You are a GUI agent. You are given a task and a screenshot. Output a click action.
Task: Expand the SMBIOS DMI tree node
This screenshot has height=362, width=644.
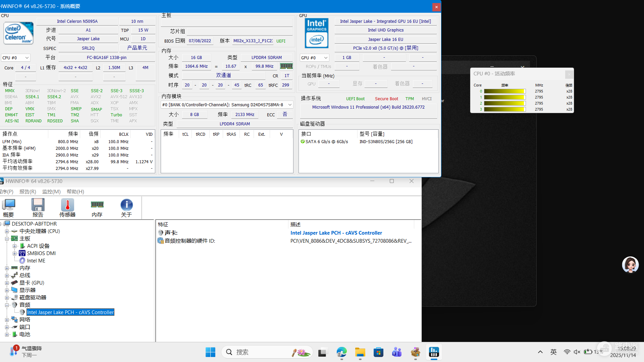pyautogui.click(x=14, y=253)
